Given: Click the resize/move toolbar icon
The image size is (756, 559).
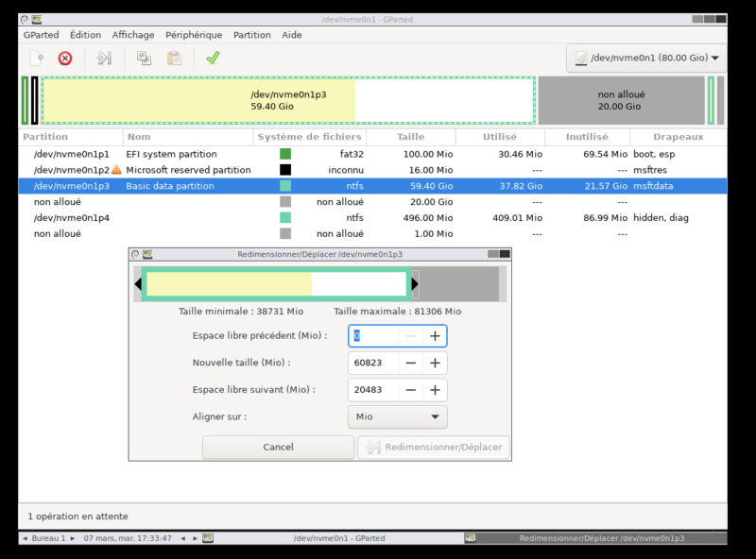Looking at the screenshot, I should [x=104, y=59].
